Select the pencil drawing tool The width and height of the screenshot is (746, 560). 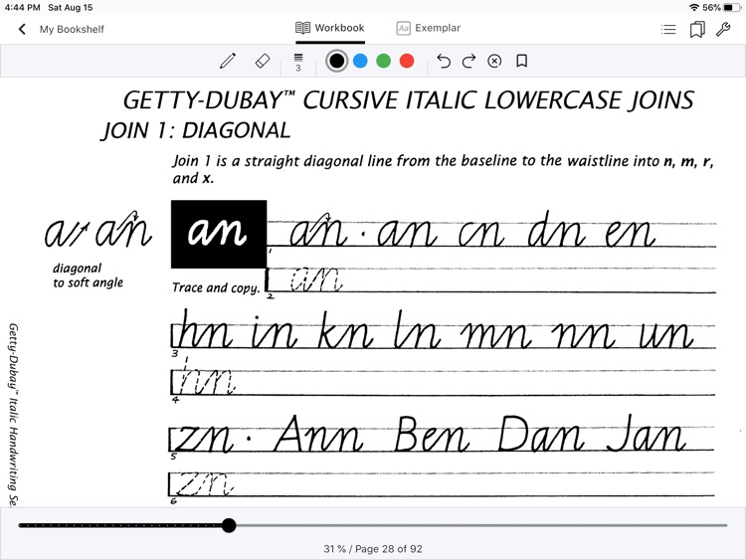(228, 61)
